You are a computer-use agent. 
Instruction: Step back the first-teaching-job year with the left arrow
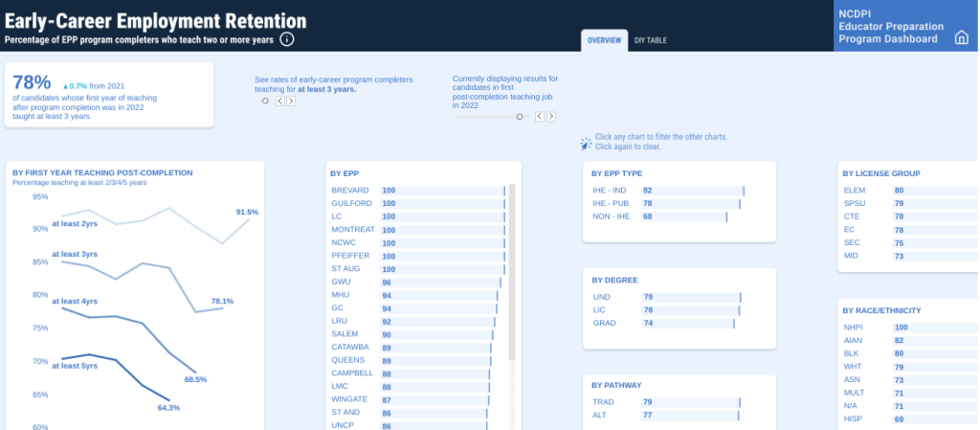539,117
